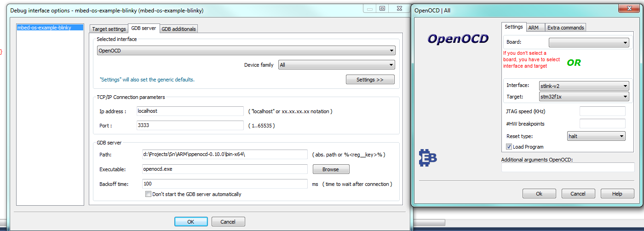644x231 pixels.
Task: Click the GDB server Path field
Action: [x=225, y=154]
